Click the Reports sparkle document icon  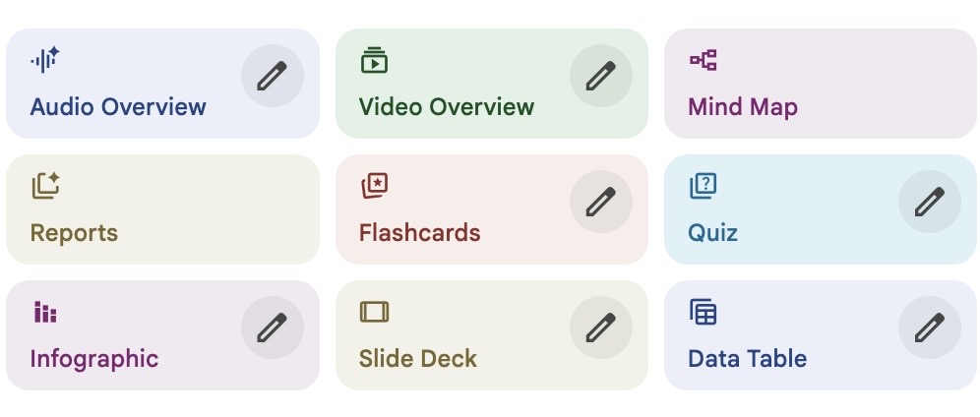45,185
